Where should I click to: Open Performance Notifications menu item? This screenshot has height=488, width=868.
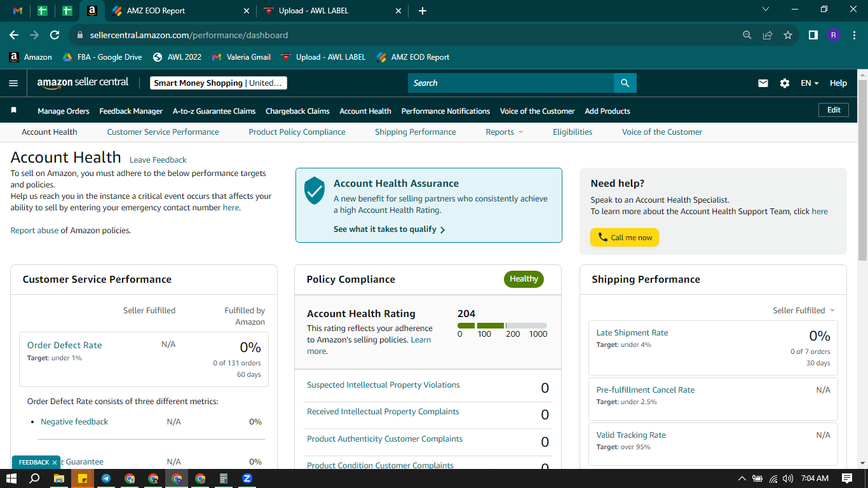click(445, 111)
